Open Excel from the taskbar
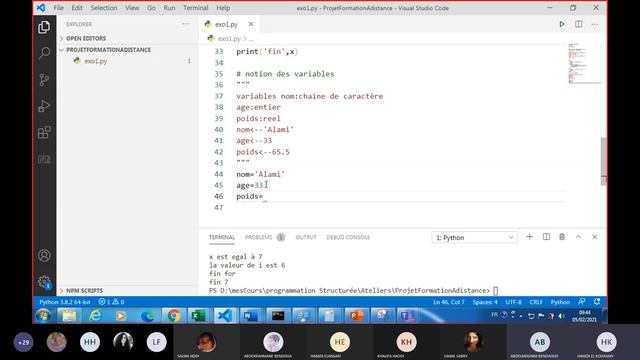 point(198,316)
